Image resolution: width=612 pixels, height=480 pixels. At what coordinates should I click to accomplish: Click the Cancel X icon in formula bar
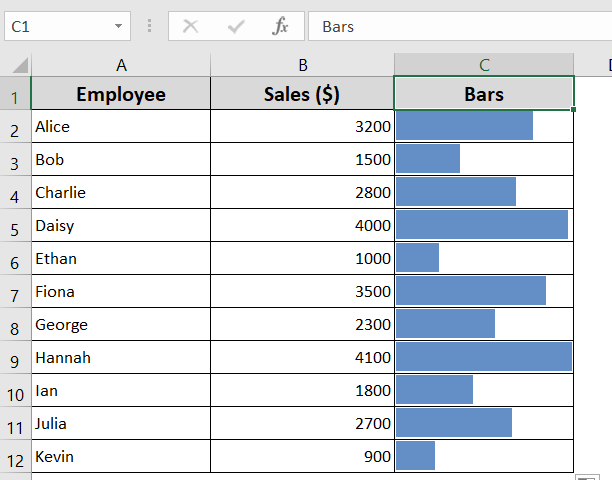click(190, 27)
